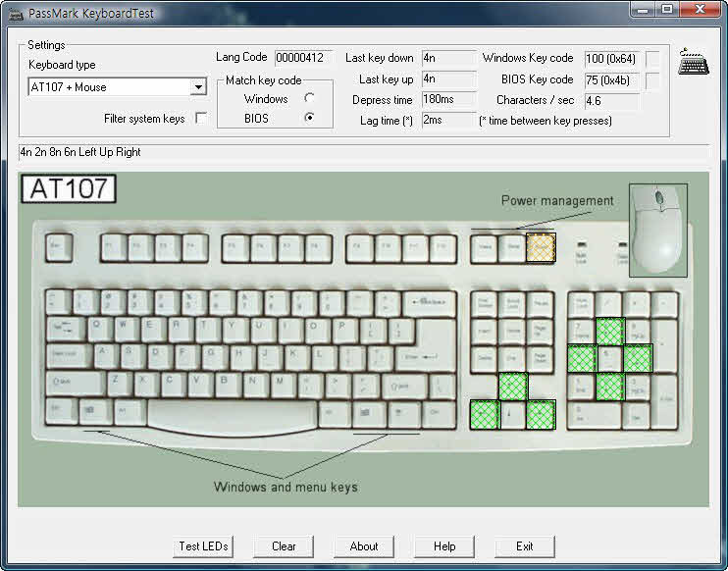This screenshot has height=571, width=728.
Task: Click the numpad 0 Ins key
Action: tap(596, 415)
